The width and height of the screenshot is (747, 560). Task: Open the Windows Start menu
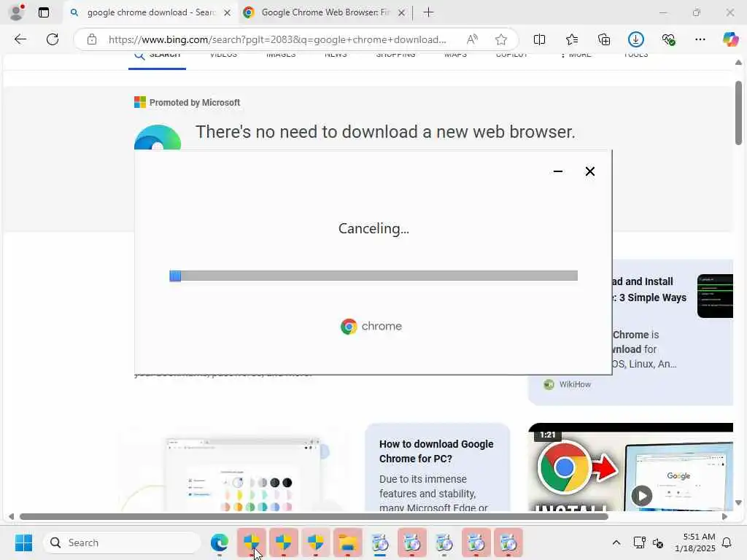[x=24, y=542]
